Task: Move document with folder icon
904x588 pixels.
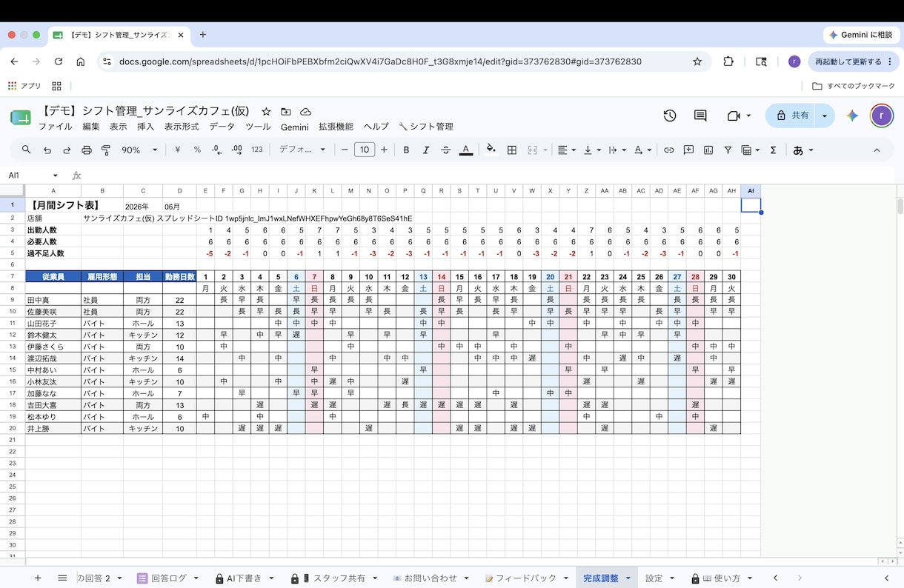Action: (286, 112)
